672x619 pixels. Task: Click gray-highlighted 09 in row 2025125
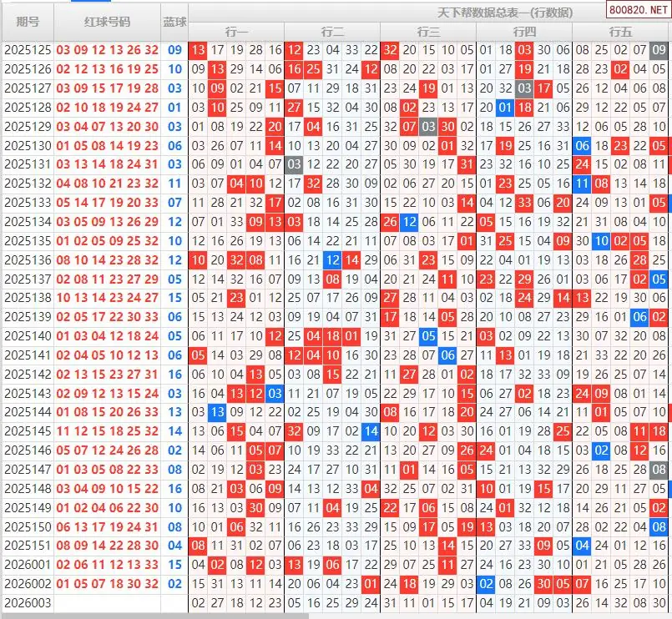(659, 50)
